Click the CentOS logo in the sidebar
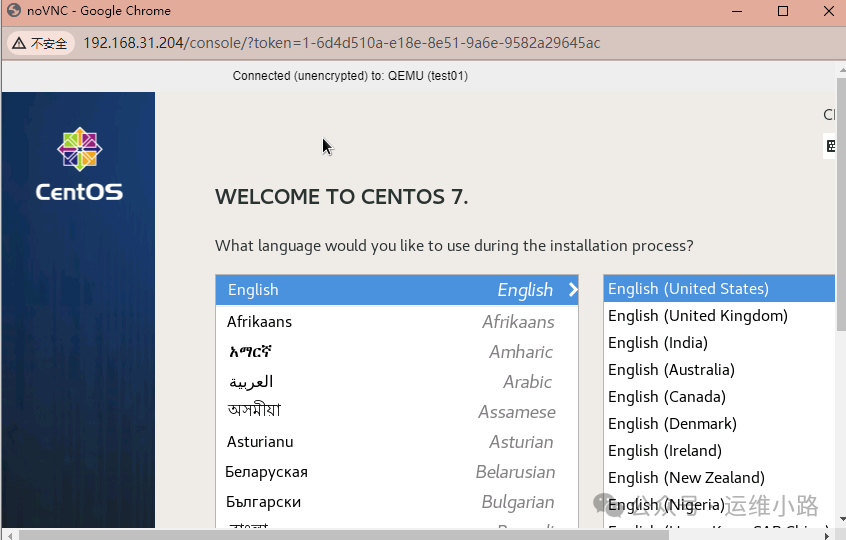The height and width of the screenshot is (540, 846). tap(79, 165)
